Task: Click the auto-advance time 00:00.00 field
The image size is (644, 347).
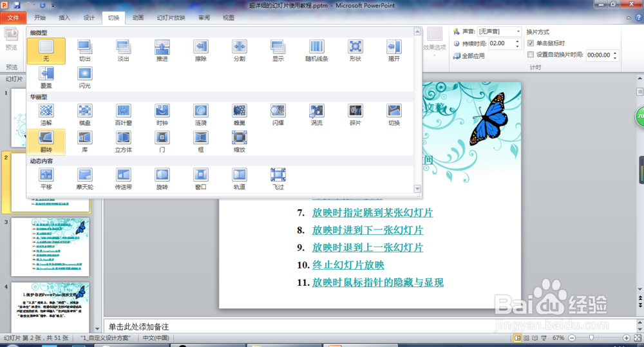Action: (x=598, y=55)
